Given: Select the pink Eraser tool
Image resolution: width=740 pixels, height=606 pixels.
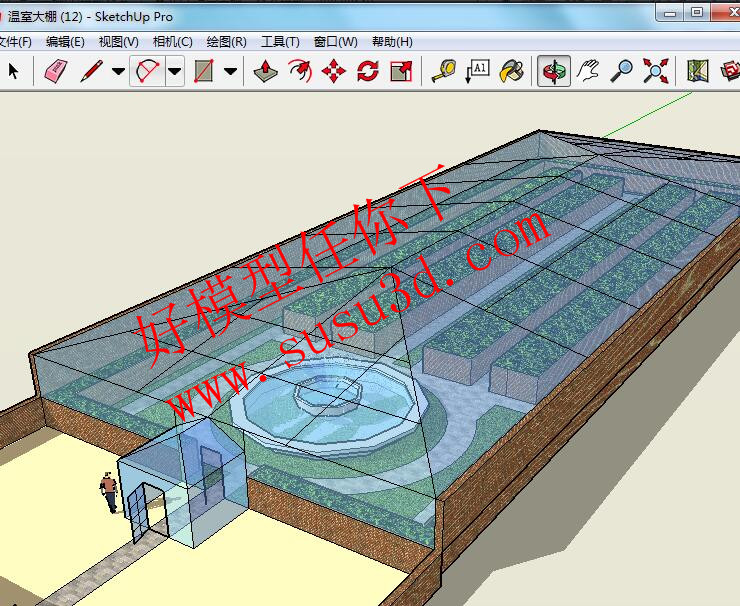Looking at the screenshot, I should pyautogui.click(x=56, y=71).
